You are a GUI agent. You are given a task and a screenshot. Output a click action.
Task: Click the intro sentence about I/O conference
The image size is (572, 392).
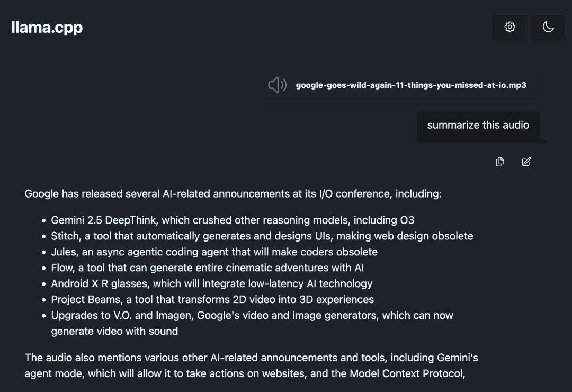[233, 194]
